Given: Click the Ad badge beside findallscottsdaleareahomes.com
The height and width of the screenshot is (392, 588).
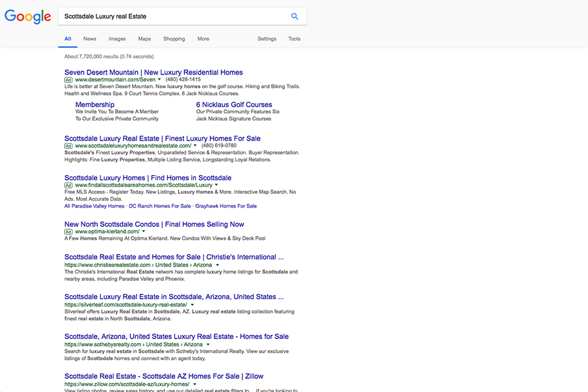Looking at the screenshot, I should pyautogui.click(x=68, y=186).
